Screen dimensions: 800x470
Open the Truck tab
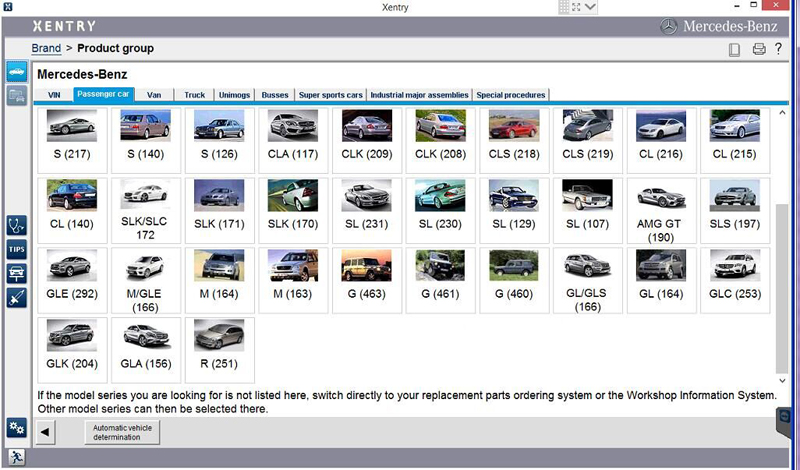click(x=194, y=95)
